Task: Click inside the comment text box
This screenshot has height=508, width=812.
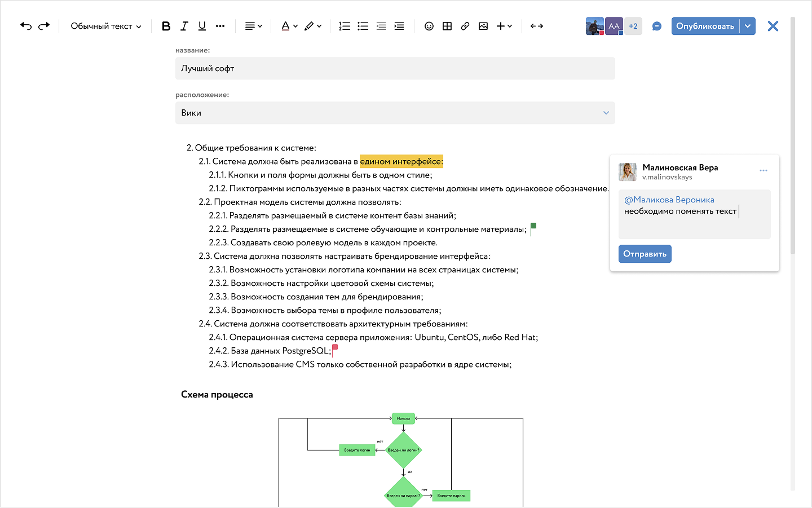Action: tap(695, 214)
